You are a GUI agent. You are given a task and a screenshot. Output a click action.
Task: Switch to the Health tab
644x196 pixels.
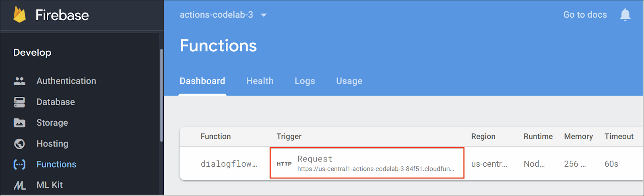pyautogui.click(x=260, y=81)
